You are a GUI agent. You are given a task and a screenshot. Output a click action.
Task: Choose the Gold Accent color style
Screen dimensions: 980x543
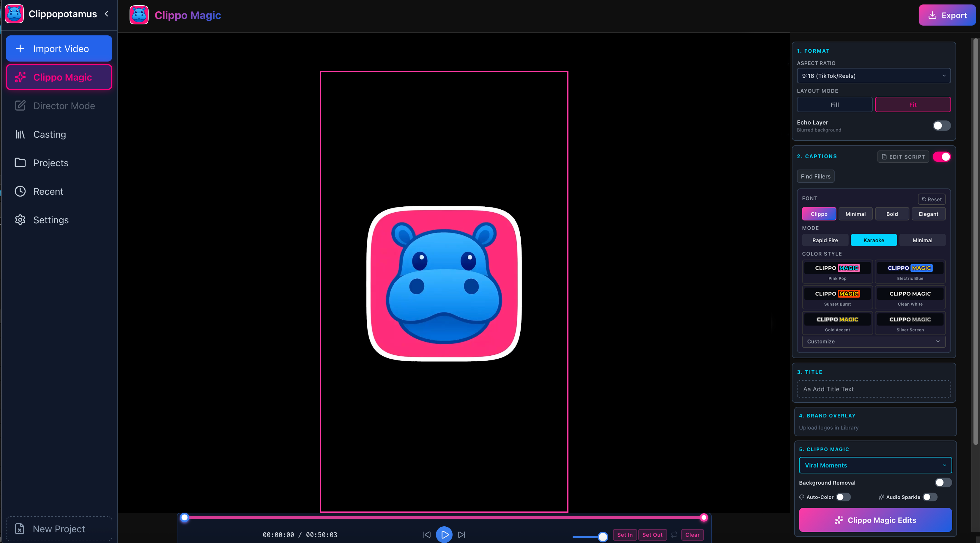point(837,323)
